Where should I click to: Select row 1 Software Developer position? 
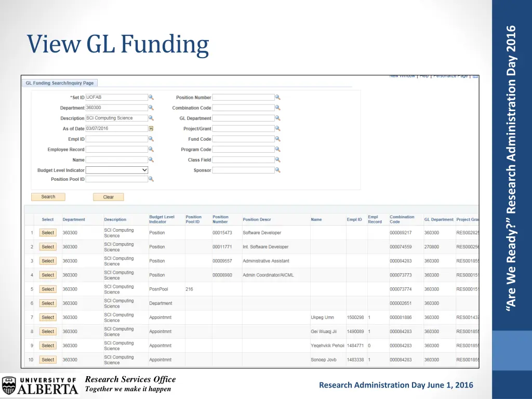[x=48, y=233]
